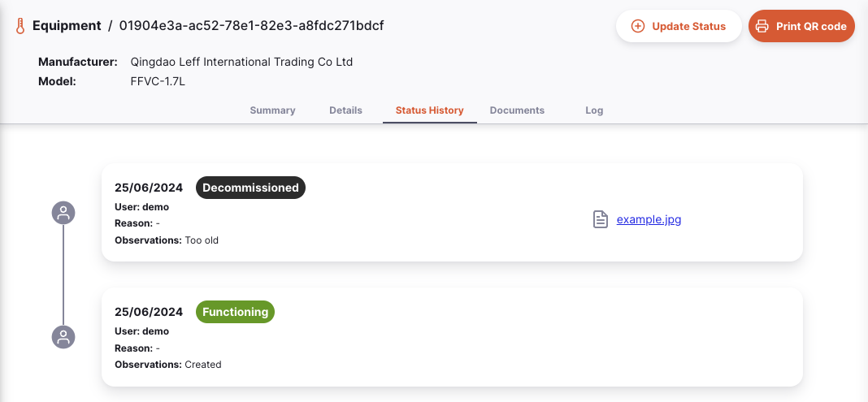Open the Summary tab
The width and height of the screenshot is (868, 402).
(272, 110)
